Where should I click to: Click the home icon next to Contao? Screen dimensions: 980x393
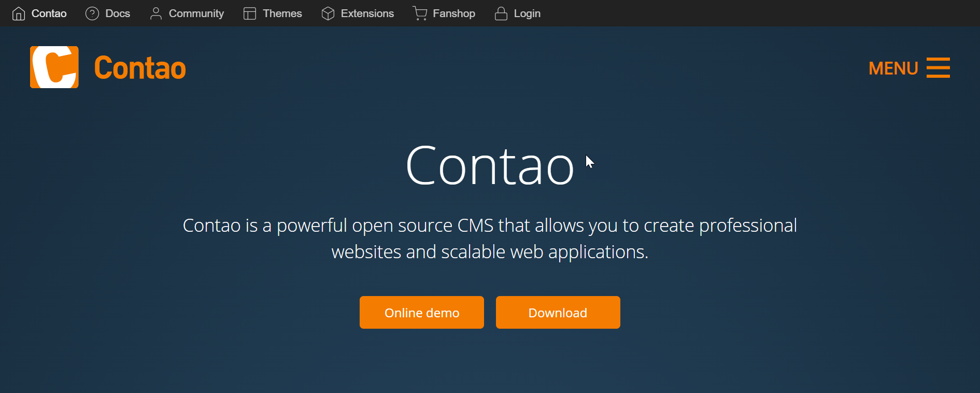19,13
